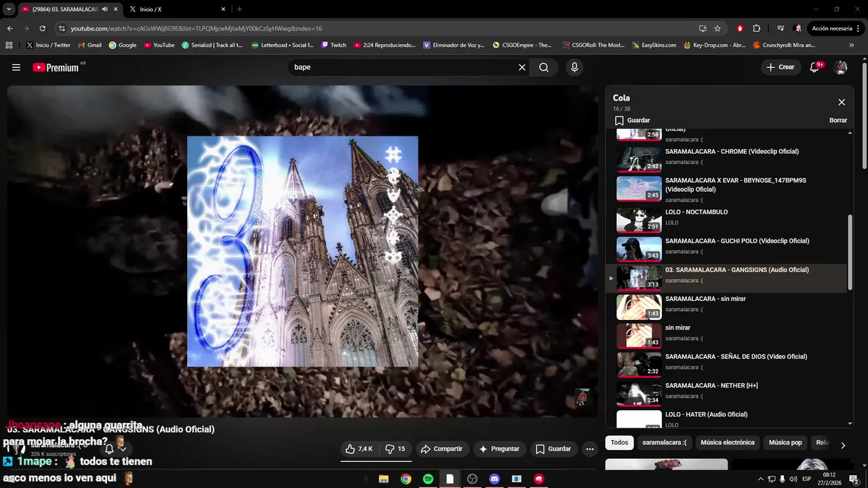Close the Inicio / X tab
Image resolution: width=868 pixels, height=488 pixels.
point(223,9)
